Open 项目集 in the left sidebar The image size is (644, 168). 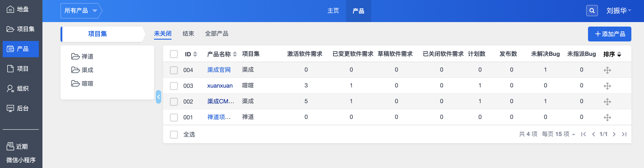pos(21,29)
